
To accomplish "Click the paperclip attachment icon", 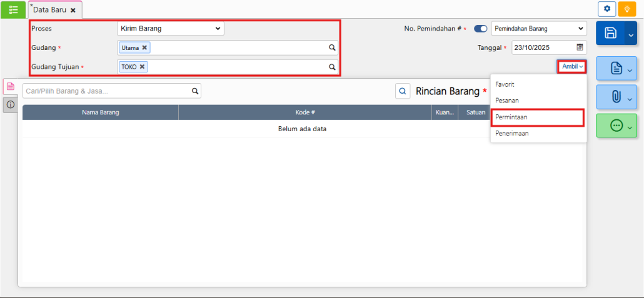I will click(x=616, y=97).
